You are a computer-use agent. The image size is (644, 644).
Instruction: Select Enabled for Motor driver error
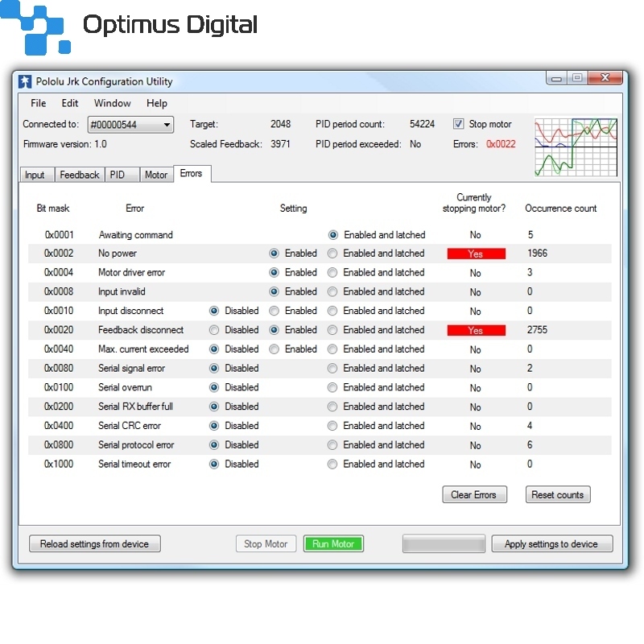pyautogui.click(x=274, y=272)
